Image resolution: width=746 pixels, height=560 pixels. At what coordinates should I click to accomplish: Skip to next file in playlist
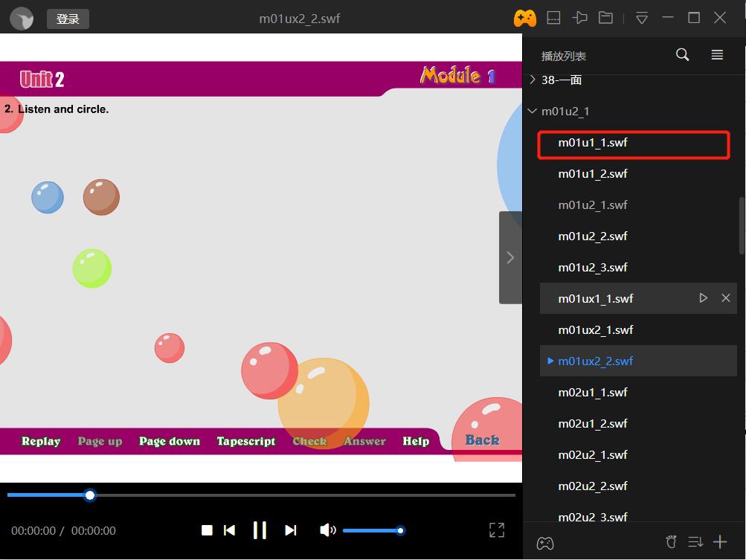click(x=291, y=530)
